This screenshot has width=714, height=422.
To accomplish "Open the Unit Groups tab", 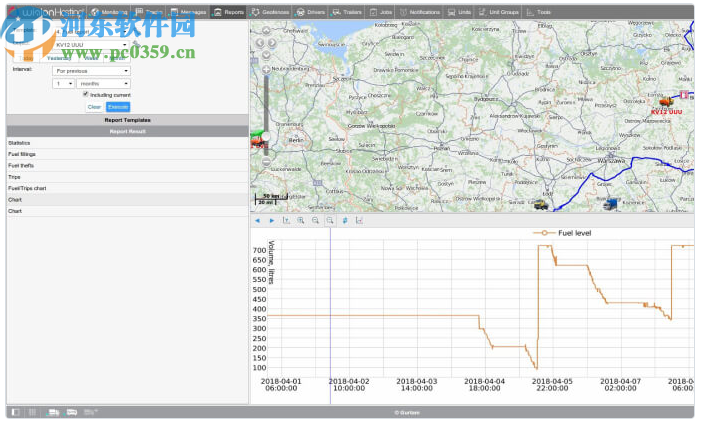I will click(x=499, y=12).
